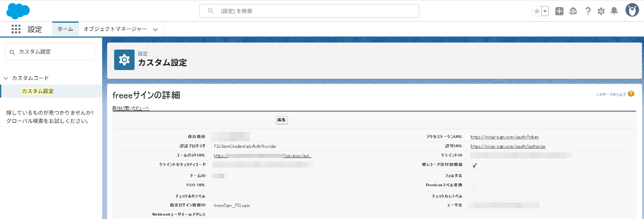Click the freeeサインの詳細 heading
644x219 pixels.
coord(146,95)
